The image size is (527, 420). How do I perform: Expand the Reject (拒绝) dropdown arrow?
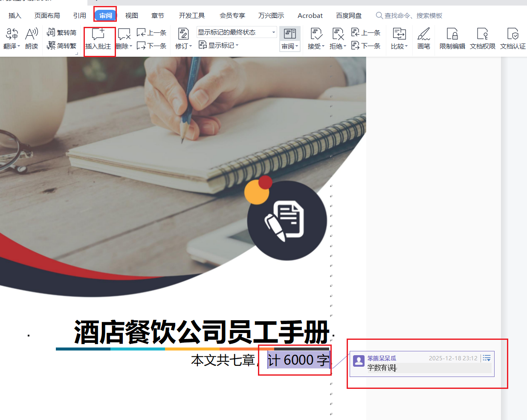[345, 46]
